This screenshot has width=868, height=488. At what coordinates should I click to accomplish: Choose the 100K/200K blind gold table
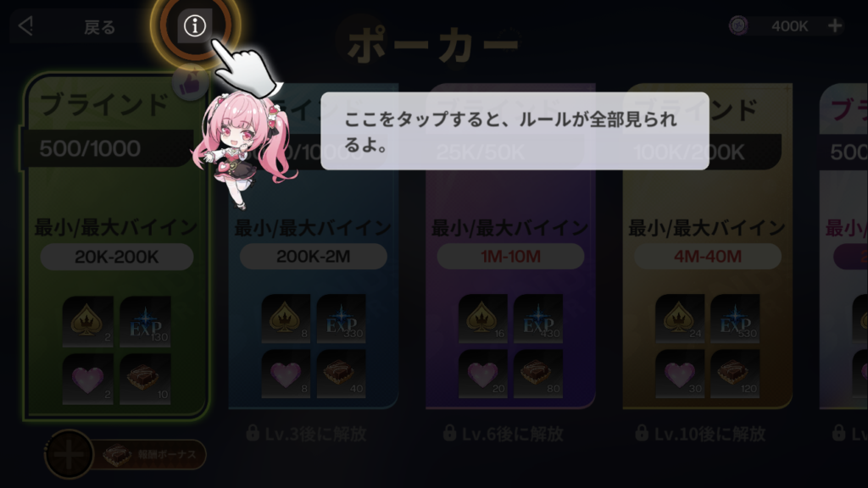pos(707,247)
